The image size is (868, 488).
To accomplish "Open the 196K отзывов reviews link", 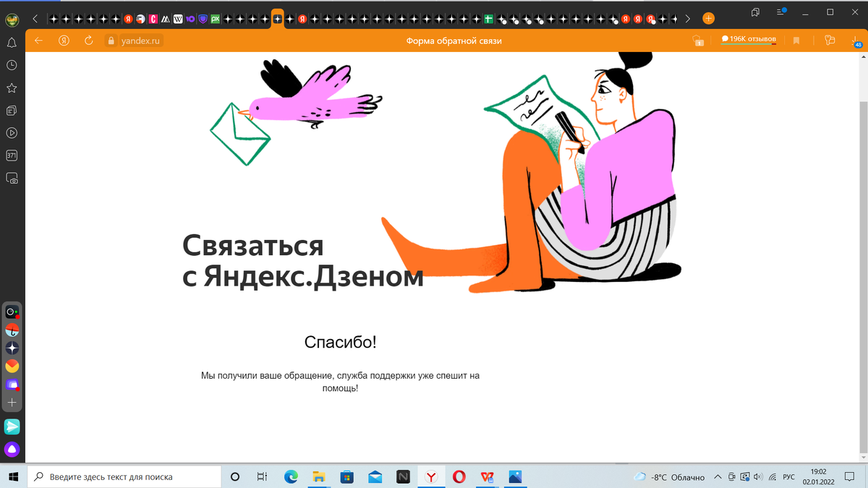I will (748, 38).
